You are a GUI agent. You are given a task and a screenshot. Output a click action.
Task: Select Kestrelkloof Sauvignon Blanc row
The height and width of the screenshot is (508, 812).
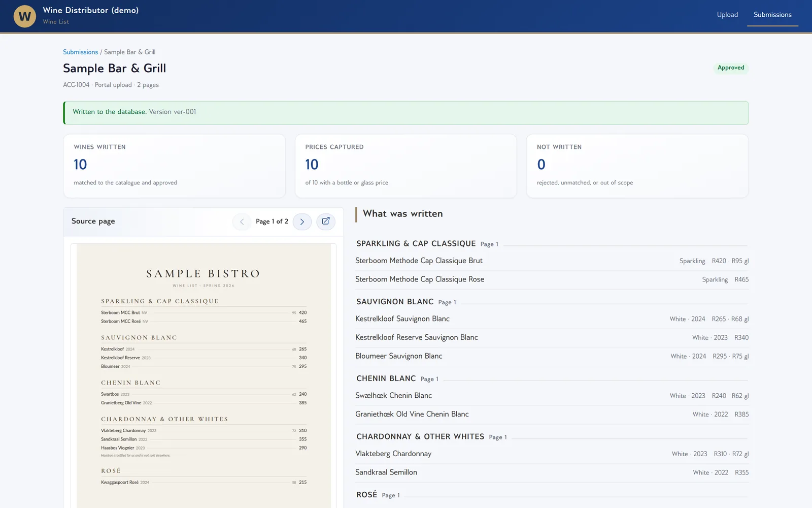point(552,319)
